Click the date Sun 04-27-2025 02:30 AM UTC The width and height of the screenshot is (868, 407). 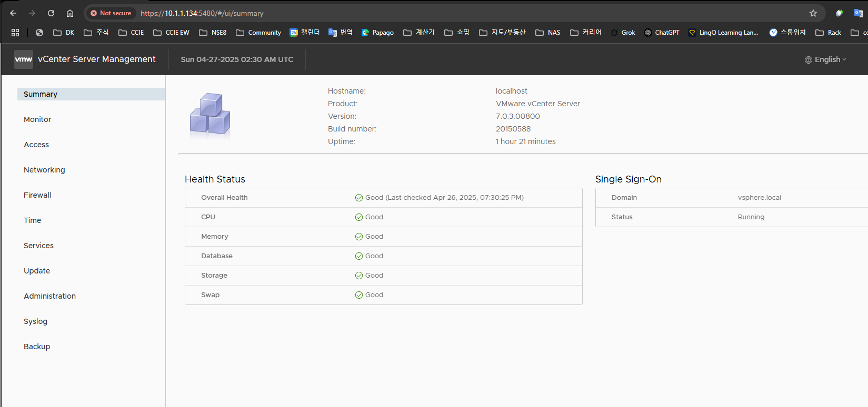click(x=237, y=59)
